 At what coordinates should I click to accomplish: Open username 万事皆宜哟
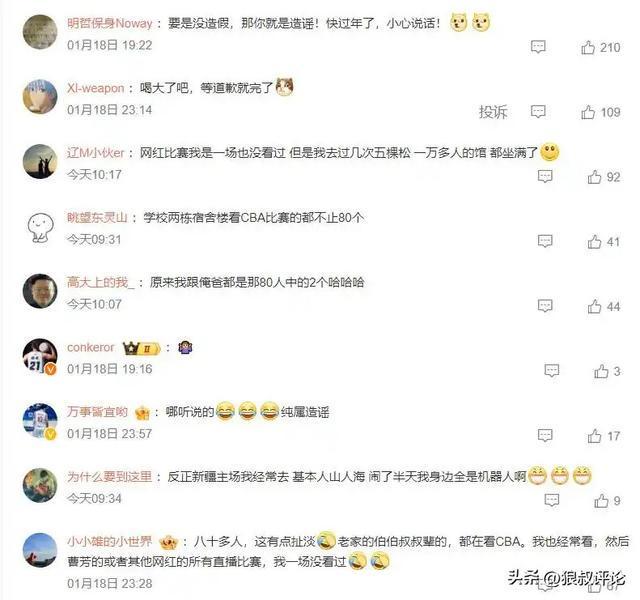[98, 412]
